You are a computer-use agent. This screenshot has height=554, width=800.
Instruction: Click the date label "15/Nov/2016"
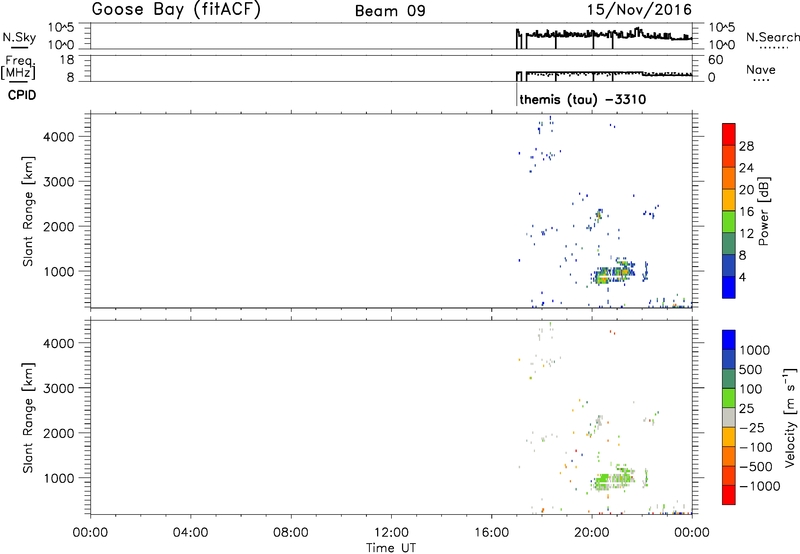click(x=639, y=10)
